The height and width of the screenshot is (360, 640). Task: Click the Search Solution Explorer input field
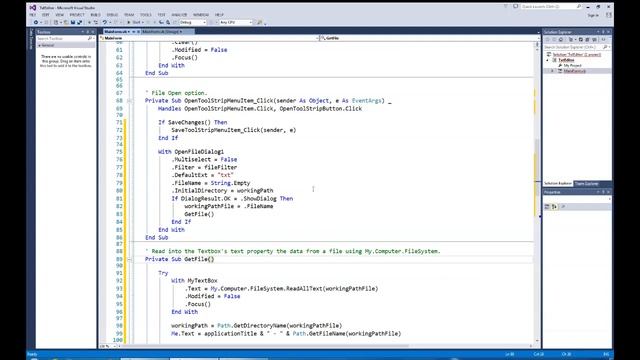tap(572, 47)
